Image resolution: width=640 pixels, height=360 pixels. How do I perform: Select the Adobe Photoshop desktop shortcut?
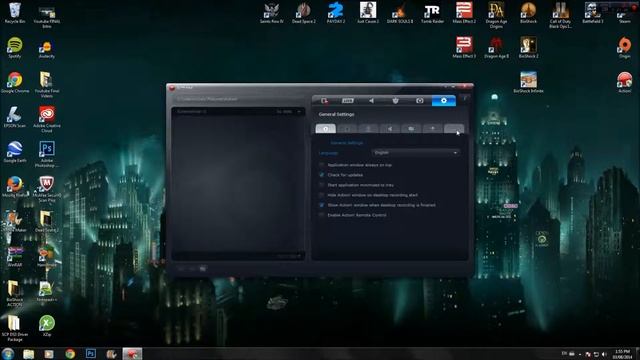point(47,154)
